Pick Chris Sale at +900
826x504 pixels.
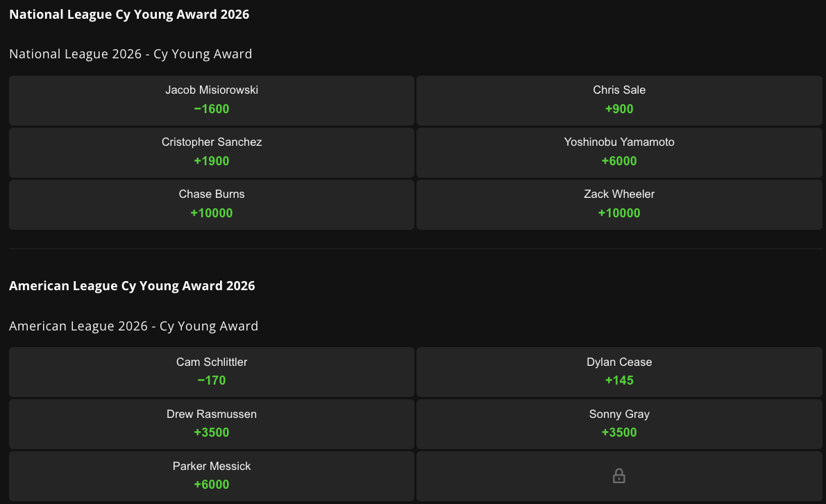coord(619,100)
